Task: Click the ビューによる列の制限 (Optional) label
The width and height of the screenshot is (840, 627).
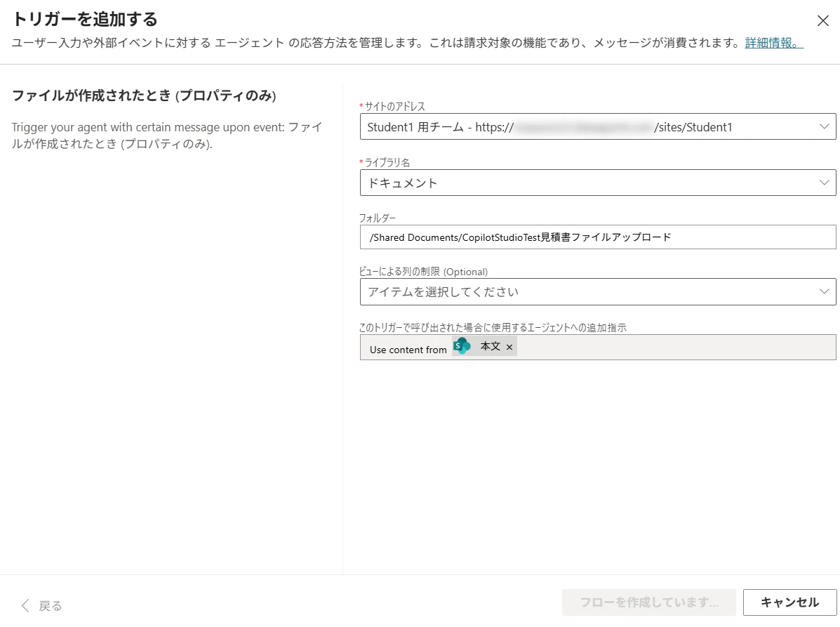Action: pos(423,271)
